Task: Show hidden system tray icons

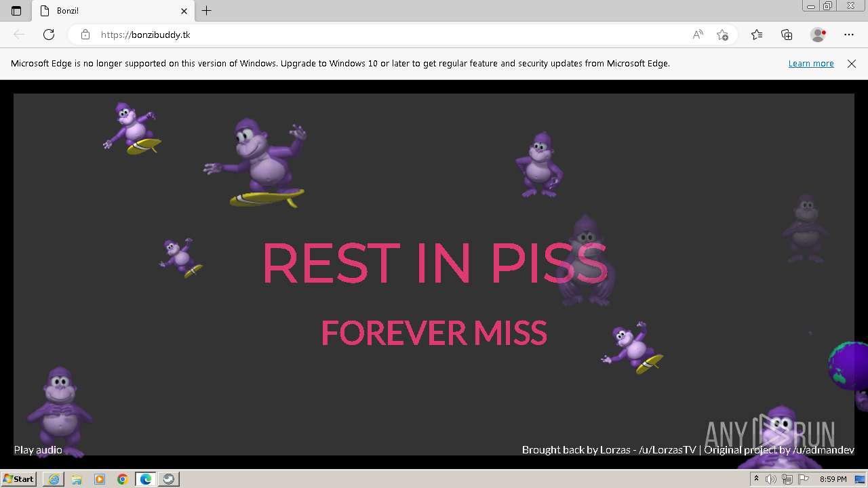Action: click(756, 479)
